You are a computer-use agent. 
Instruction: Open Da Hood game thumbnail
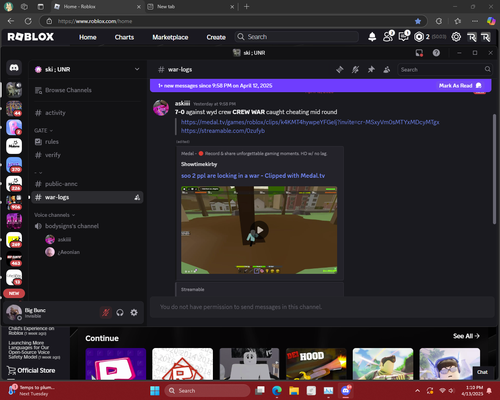pyautogui.click(x=316, y=364)
